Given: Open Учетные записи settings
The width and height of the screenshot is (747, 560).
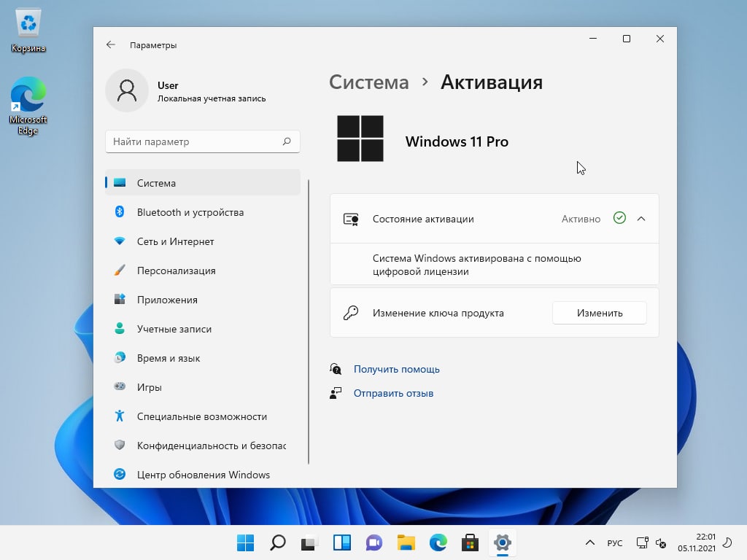Looking at the screenshot, I should pyautogui.click(x=203, y=328).
